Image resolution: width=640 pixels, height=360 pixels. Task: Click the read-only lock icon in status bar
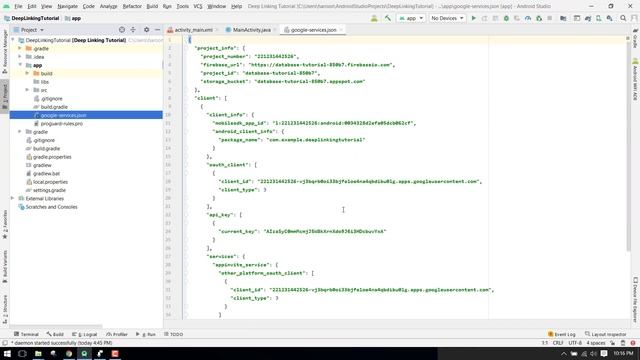pyautogui.click(x=612, y=343)
